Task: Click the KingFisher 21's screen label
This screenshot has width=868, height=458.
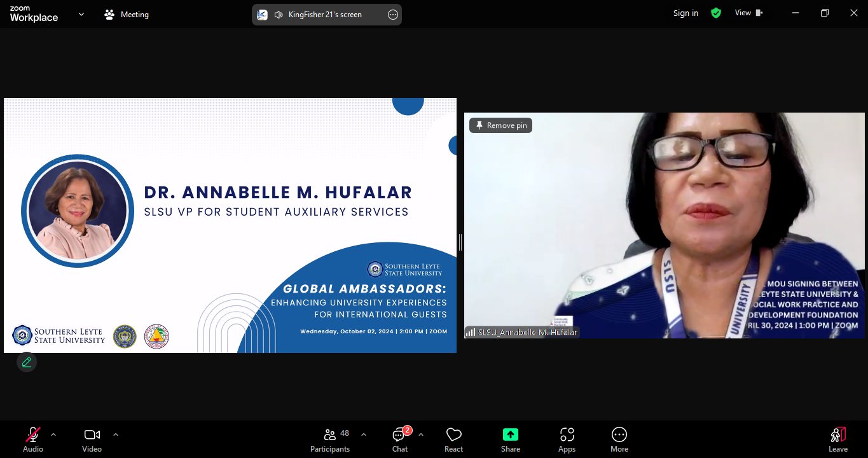Action: point(324,15)
